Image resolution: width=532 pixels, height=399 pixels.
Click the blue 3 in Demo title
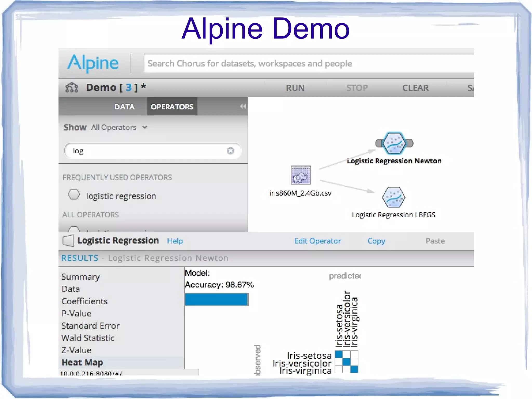(x=129, y=88)
